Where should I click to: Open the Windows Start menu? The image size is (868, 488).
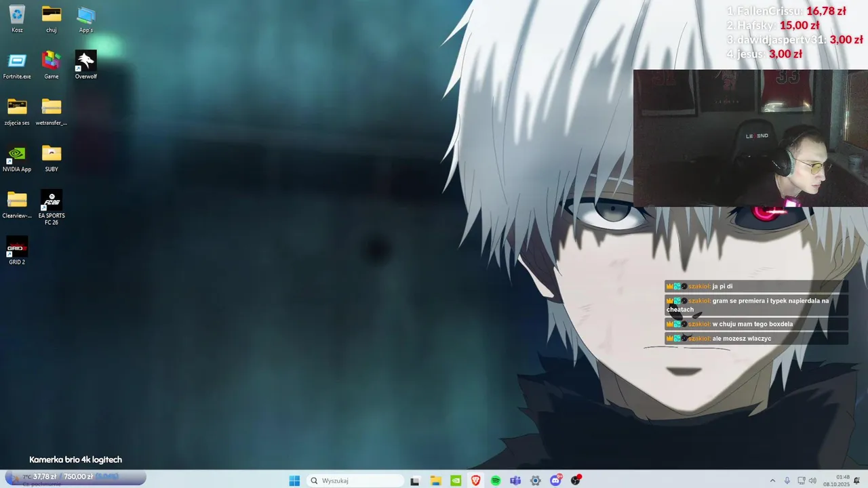[x=294, y=481]
